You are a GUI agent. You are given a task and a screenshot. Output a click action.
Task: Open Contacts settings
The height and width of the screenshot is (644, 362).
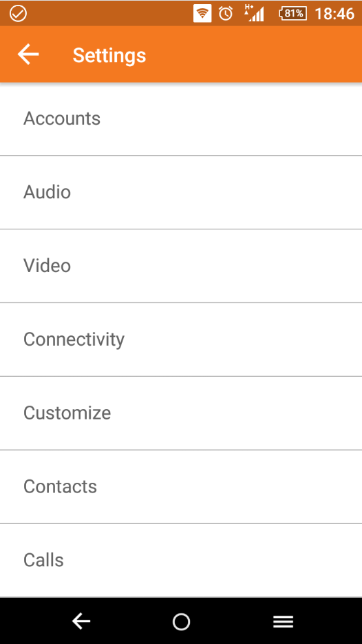(181, 486)
